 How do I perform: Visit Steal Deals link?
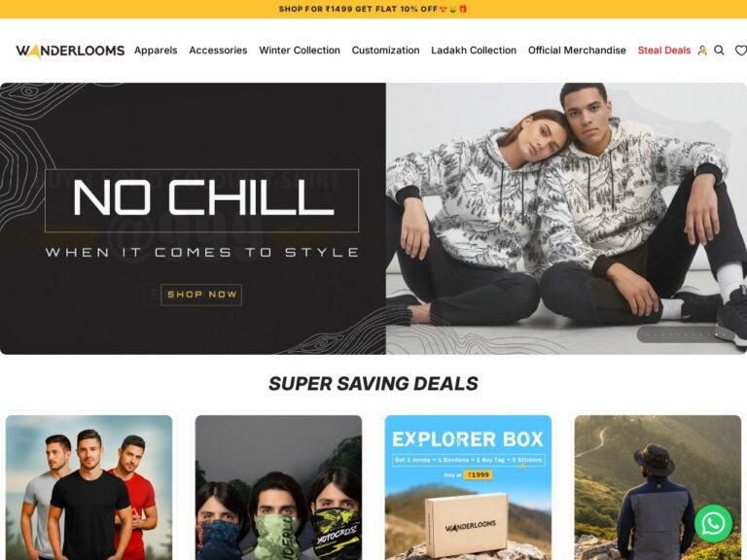coord(664,51)
